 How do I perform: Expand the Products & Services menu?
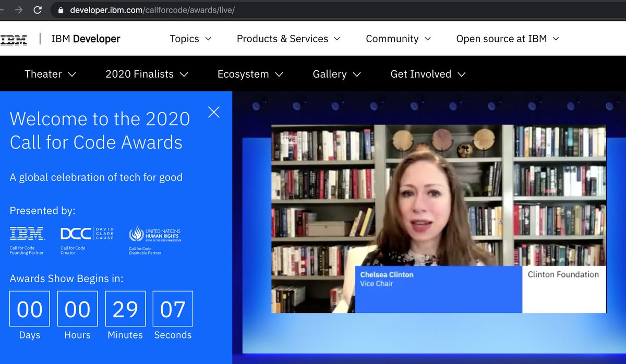point(288,39)
